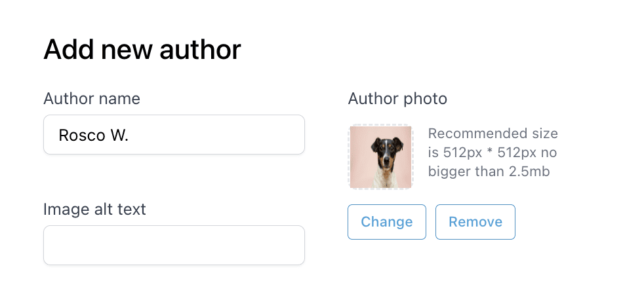Click the Recommended size hint text

coord(493,152)
